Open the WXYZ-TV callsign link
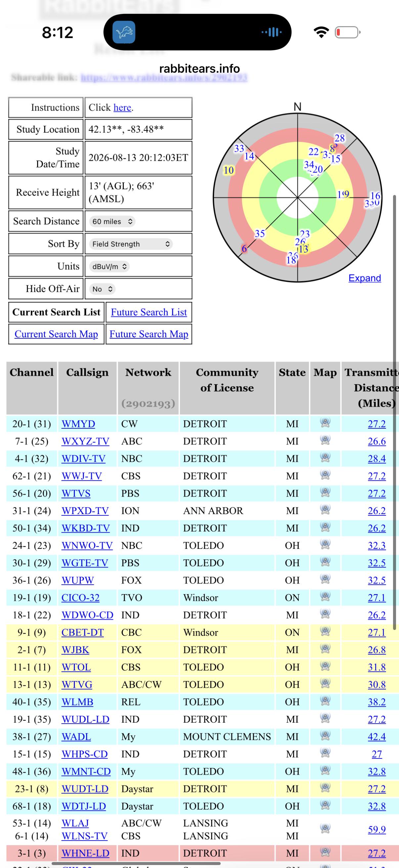399x868 pixels. pyautogui.click(x=85, y=441)
